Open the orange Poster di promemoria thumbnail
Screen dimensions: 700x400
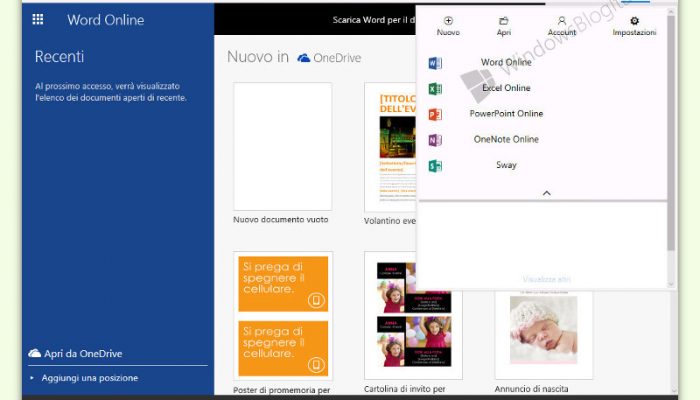[x=283, y=316]
